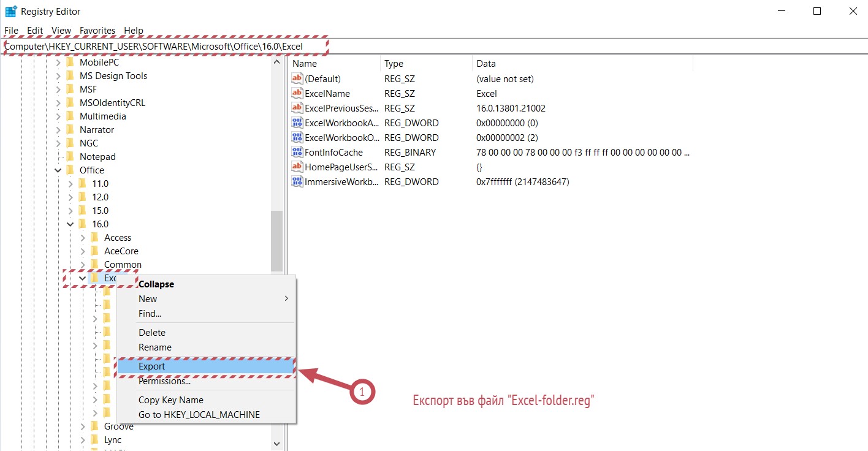
Task: Expand the Groove key
Action: 83,426
